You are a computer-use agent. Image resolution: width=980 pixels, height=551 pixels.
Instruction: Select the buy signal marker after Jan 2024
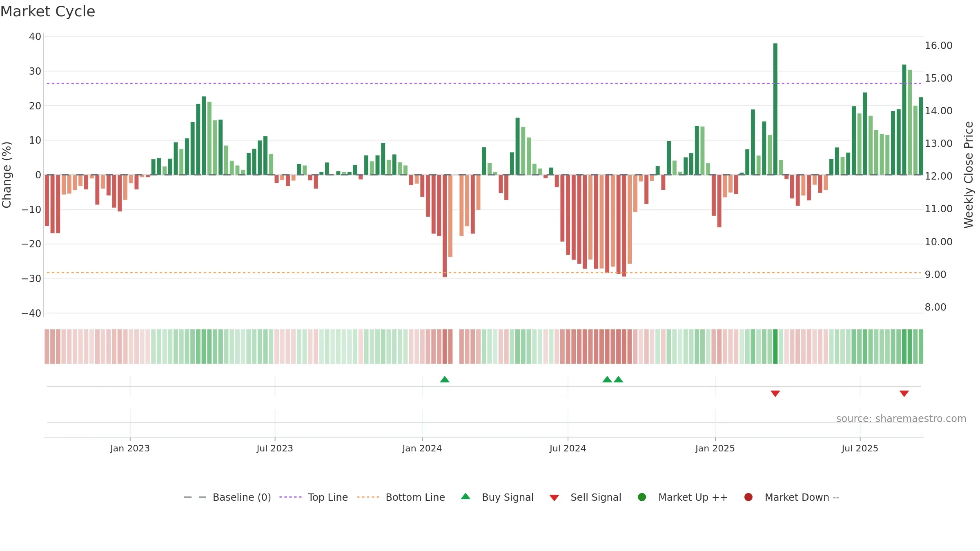coord(445,380)
